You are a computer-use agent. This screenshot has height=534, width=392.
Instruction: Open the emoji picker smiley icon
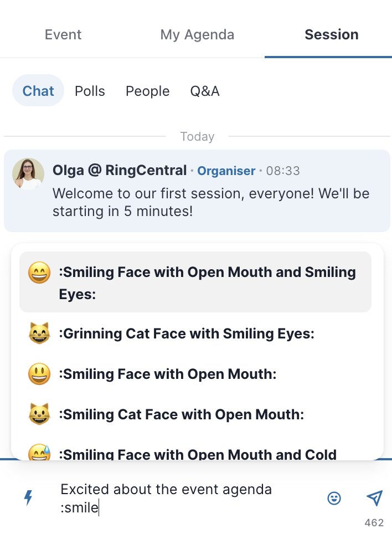[x=334, y=498]
